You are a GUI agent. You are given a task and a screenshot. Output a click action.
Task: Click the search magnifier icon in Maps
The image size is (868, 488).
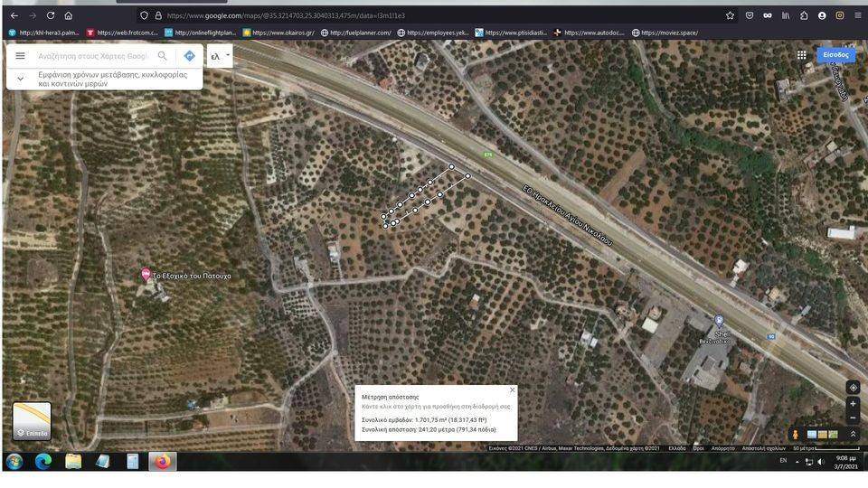163,56
